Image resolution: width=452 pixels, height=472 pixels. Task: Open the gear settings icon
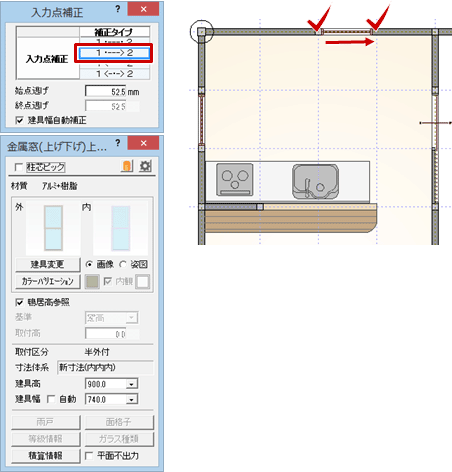(x=145, y=166)
